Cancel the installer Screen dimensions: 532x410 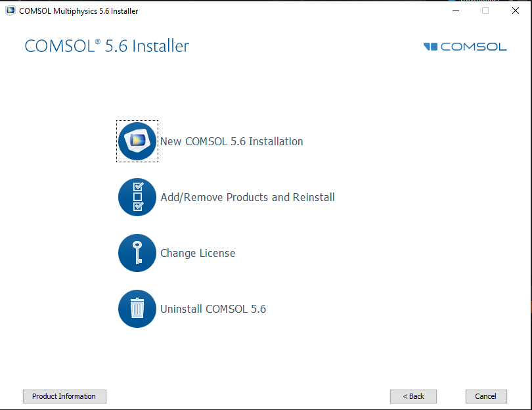486,396
